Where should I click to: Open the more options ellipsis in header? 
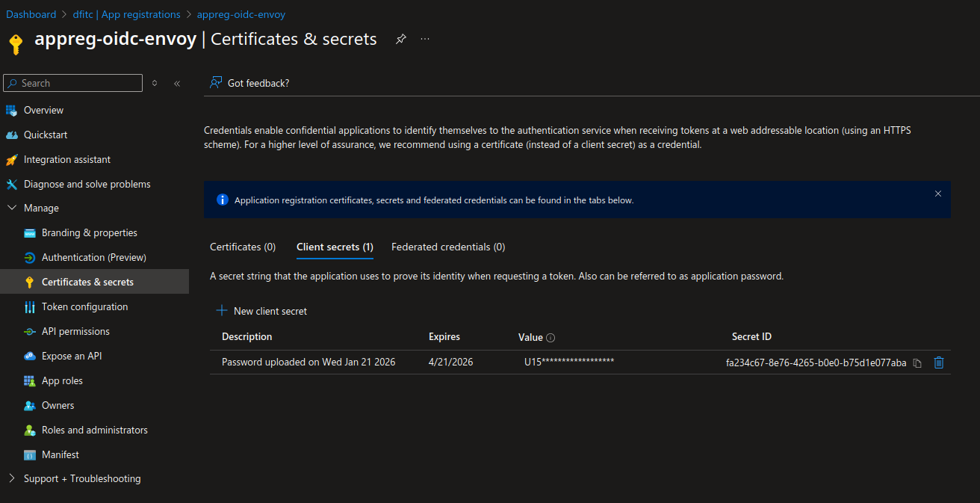click(x=425, y=39)
